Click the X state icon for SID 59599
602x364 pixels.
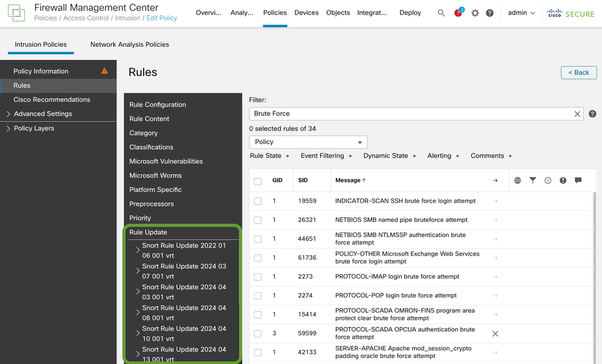point(495,334)
